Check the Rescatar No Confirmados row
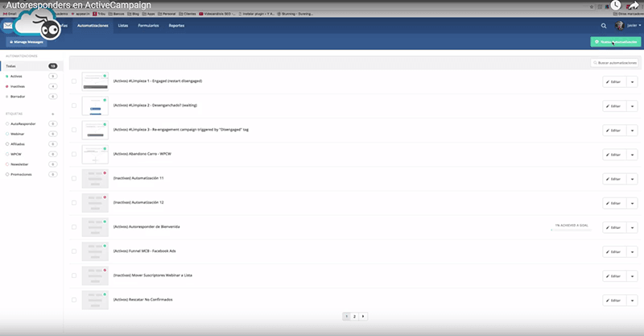 74,300
